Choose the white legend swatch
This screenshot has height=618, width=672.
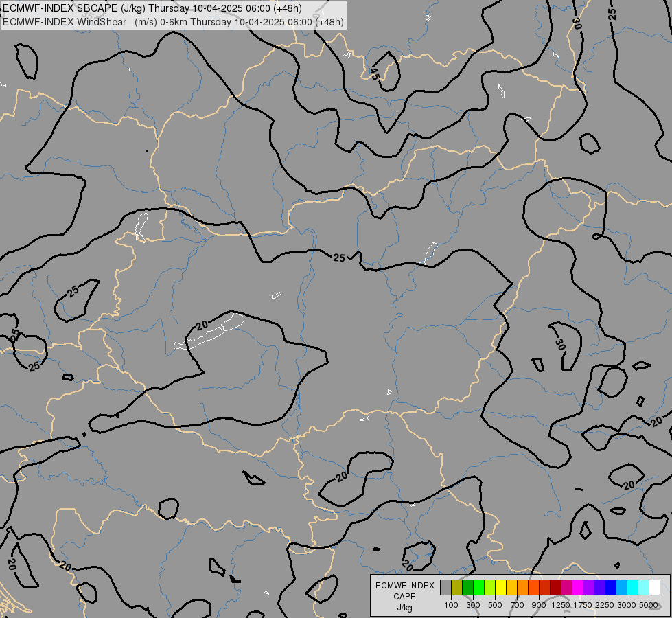[x=656, y=587]
